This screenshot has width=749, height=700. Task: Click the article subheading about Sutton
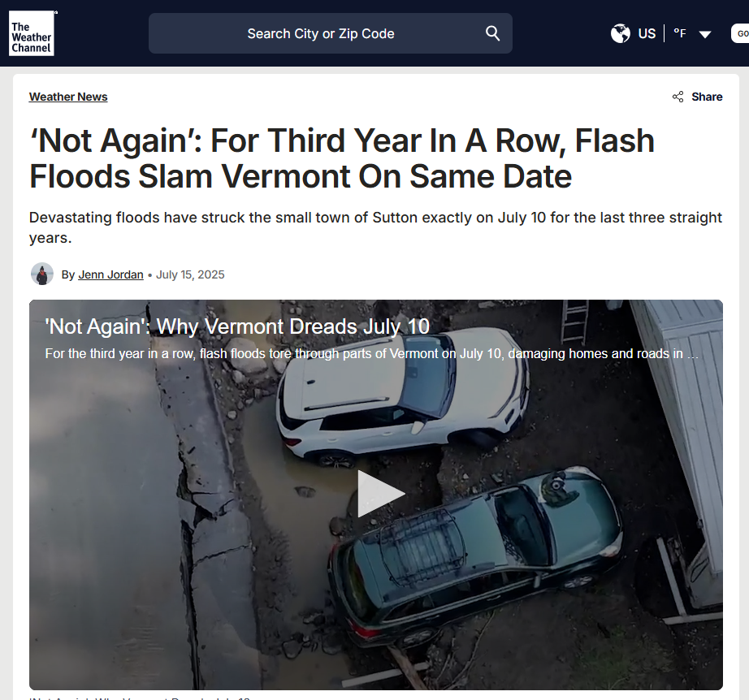375,227
